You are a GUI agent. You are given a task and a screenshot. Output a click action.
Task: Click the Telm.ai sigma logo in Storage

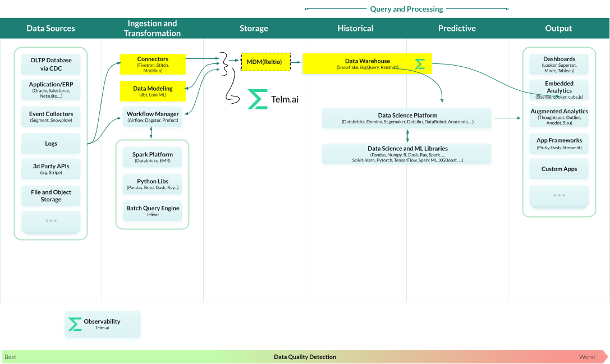point(258,99)
